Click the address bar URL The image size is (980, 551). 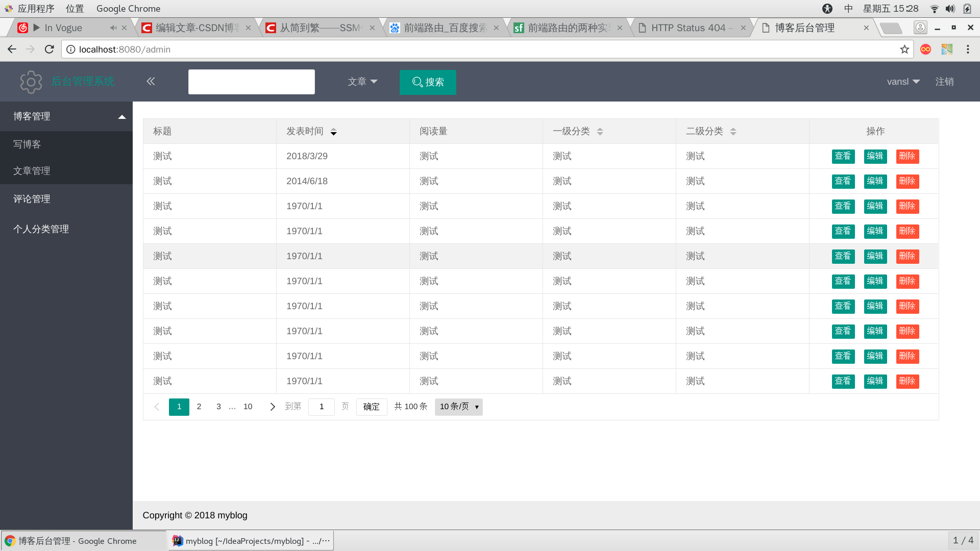(125, 49)
